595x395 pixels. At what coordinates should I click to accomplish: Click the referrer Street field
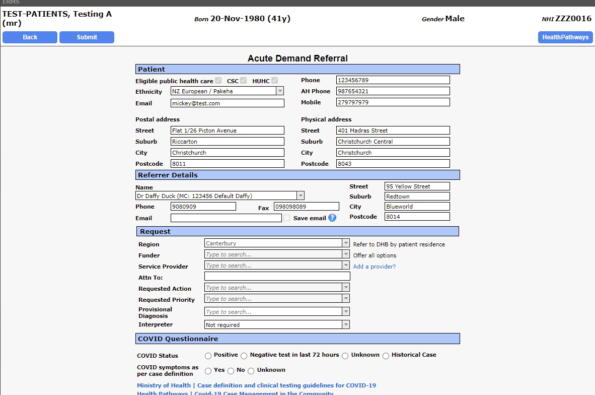click(417, 186)
